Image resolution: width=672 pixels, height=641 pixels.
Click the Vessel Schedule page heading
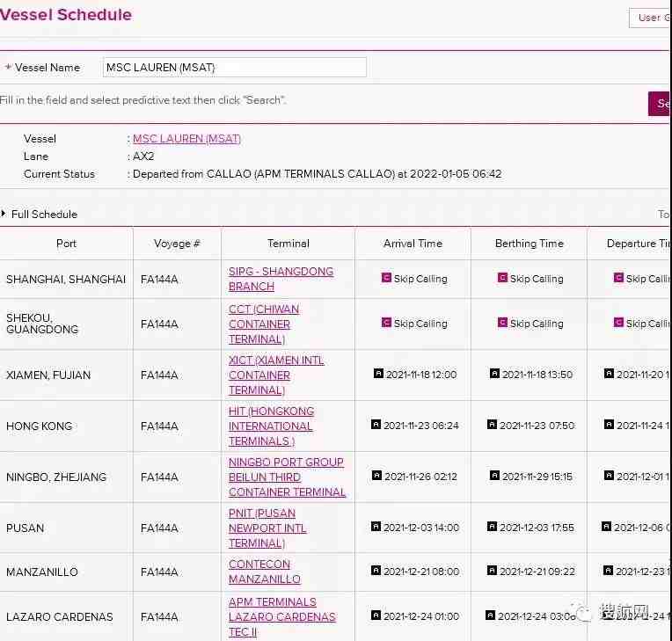(x=66, y=15)
